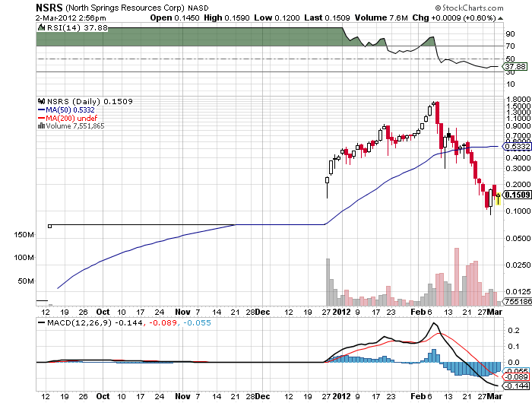
Task: Click the North Springs Resources Corp name
Action: pyautogui.click(x=125, y=8)
